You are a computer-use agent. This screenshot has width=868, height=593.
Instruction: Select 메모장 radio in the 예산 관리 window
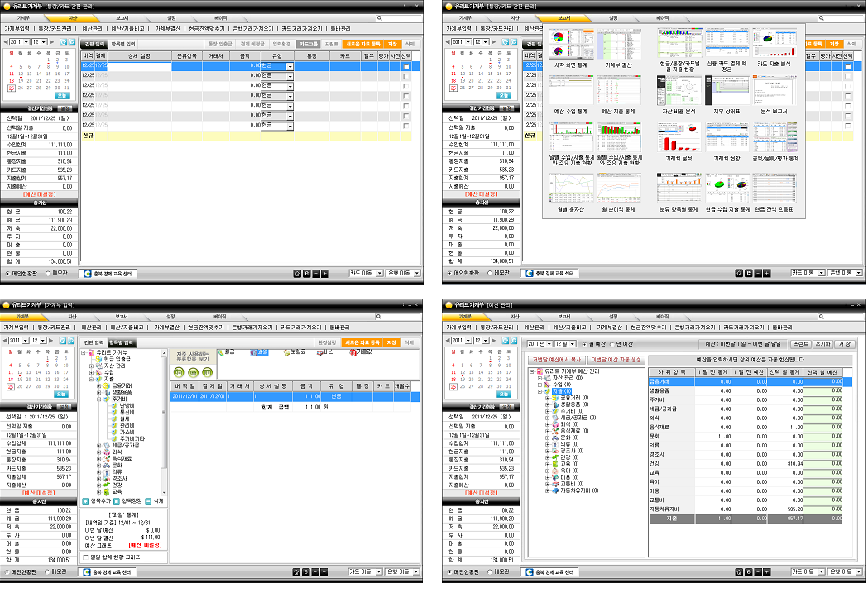tap(490, 572)
